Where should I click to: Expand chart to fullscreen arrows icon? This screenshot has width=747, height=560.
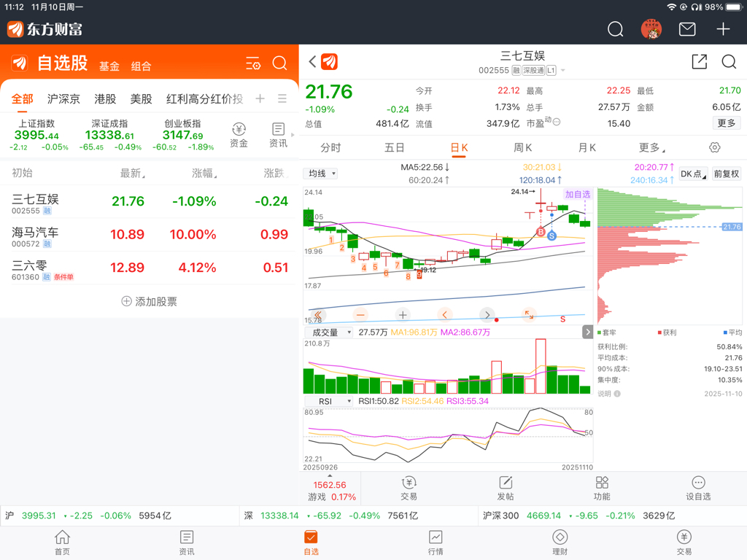click(x=529, y=315)
